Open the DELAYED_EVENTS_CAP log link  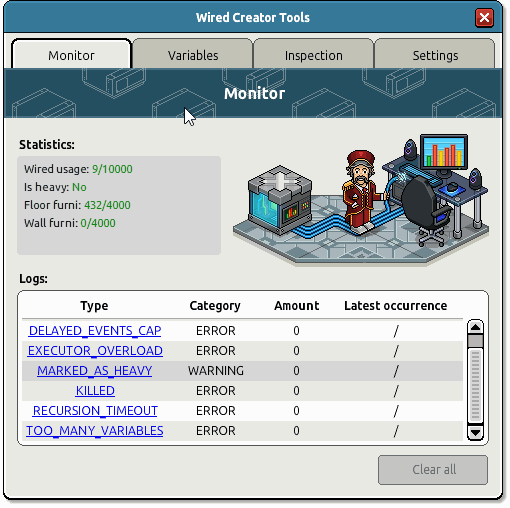point(95,330)
